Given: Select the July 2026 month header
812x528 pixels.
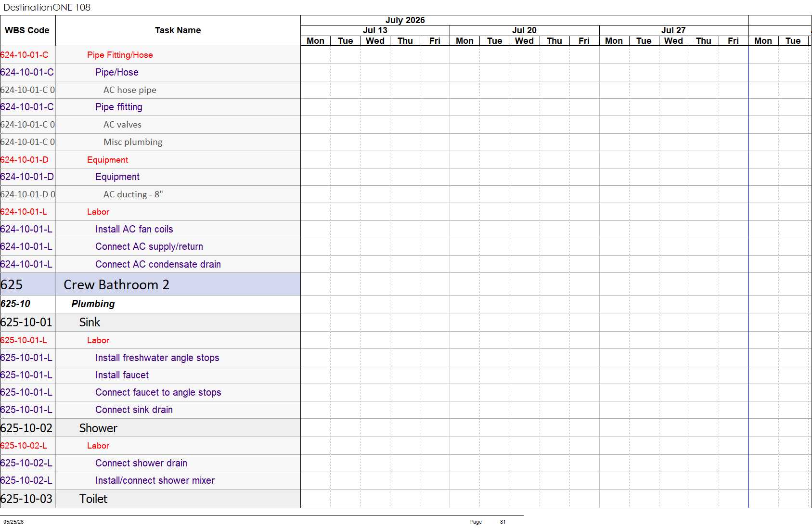Looking at the screenshot, I should coord(405,20).
